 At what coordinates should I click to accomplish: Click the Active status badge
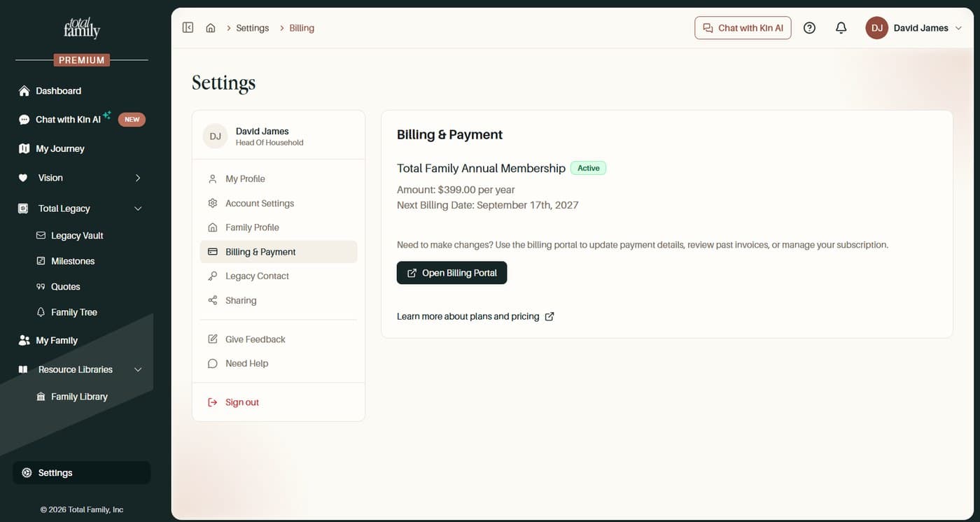(589, 168)
